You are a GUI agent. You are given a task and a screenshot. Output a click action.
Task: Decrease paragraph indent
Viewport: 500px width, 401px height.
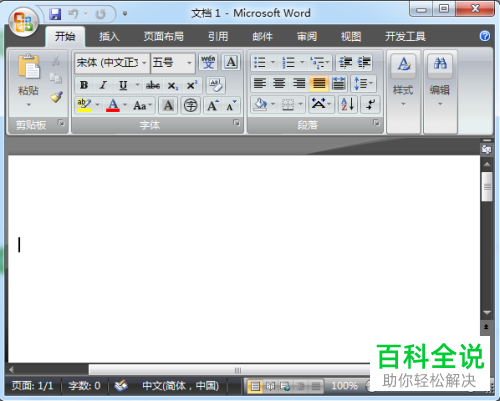(x=345, y=62)
